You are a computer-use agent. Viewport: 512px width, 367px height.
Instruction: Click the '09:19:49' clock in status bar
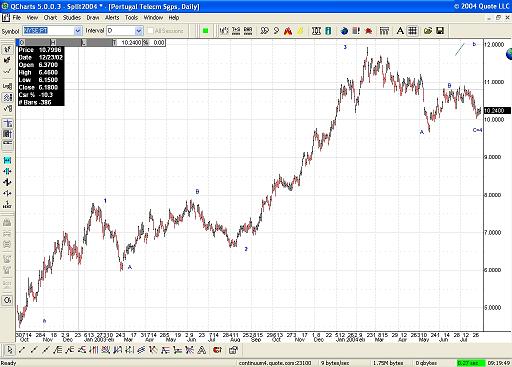click(x=499, y=363)
